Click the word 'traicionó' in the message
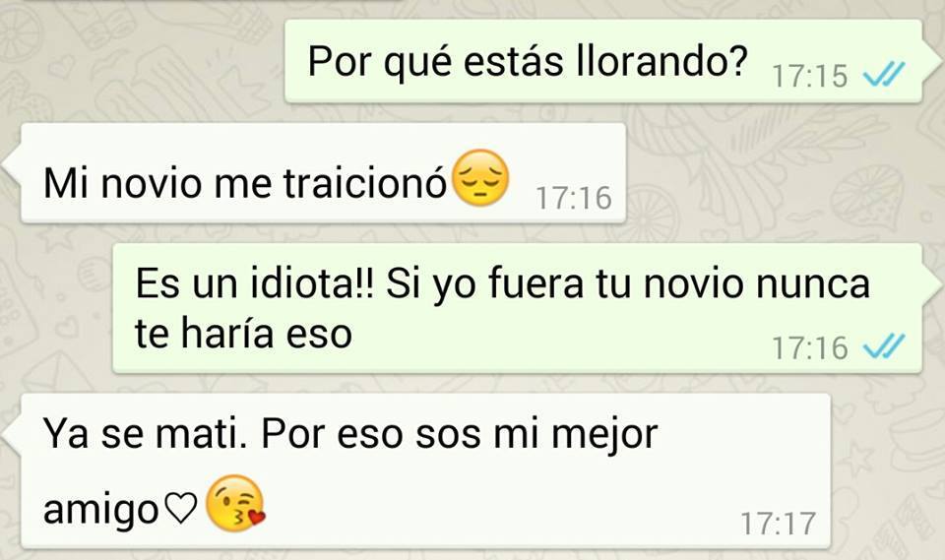945x560 pixels. coord(364,183)
